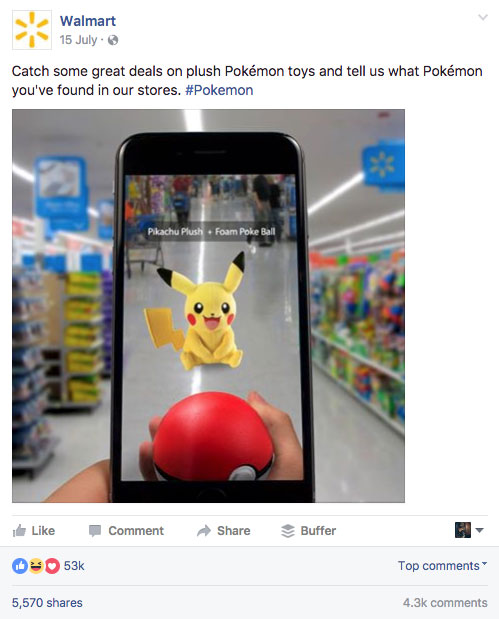Open the Pikachu phone photo
The height and width of the screenshot is (619, 499).
tap(208, 306)
